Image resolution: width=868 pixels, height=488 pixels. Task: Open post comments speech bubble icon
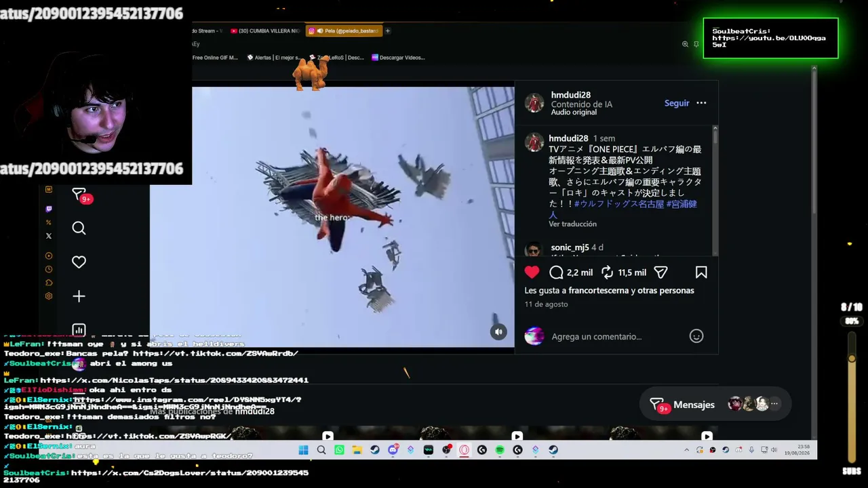[556, 272]
